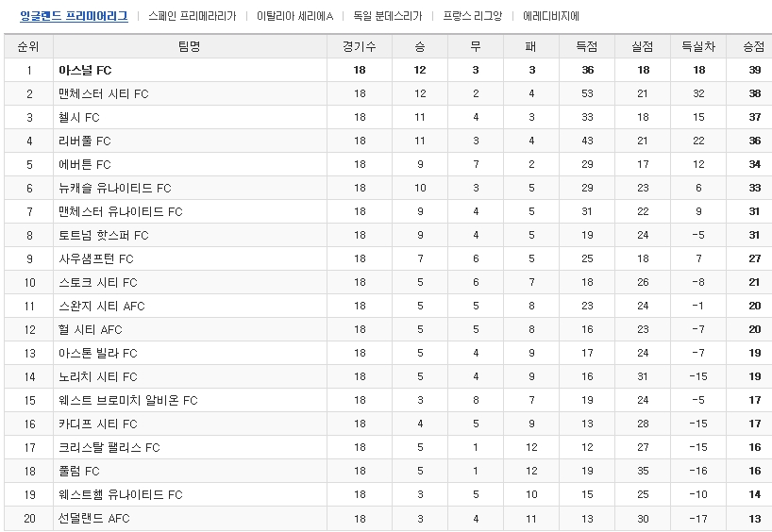772x532 pixels.
Task: Select the 이탈리아 세리에A tab
Action: point(294,16)
